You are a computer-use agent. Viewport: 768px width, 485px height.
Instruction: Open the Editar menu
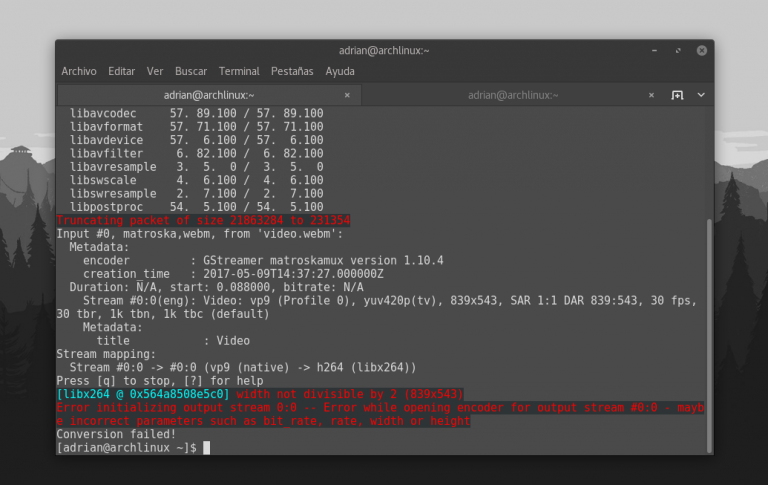(122, 71)
